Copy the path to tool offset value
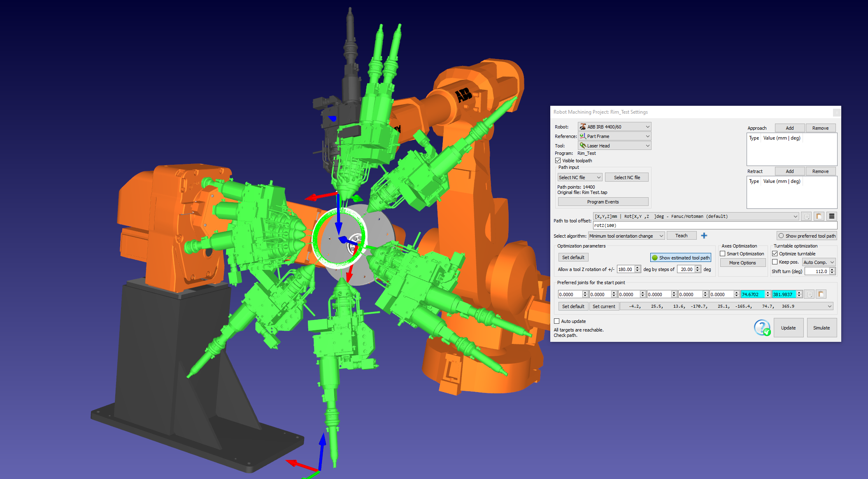The width and height of the screenshot is (868, 479). pos(806,216)
